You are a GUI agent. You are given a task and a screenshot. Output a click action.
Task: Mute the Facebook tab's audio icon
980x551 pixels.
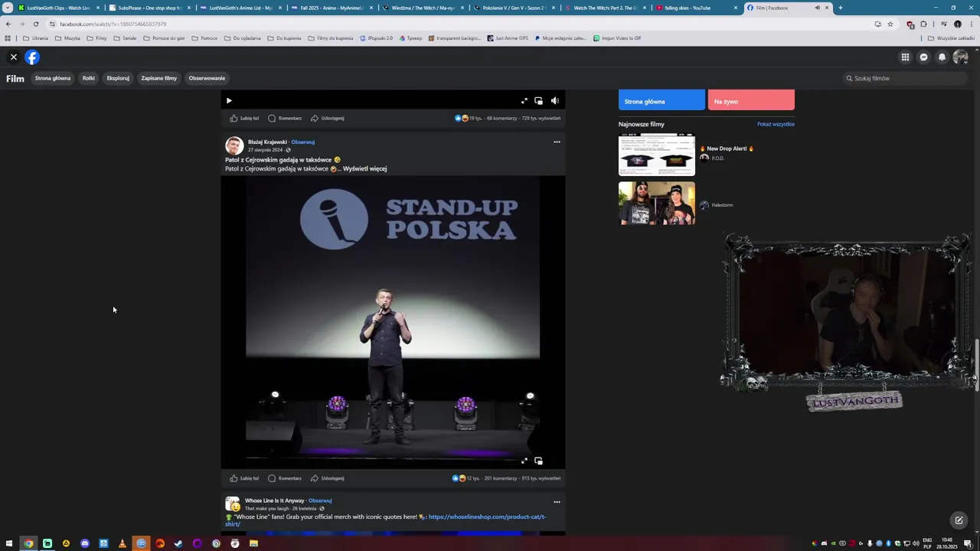click(817, 8)
